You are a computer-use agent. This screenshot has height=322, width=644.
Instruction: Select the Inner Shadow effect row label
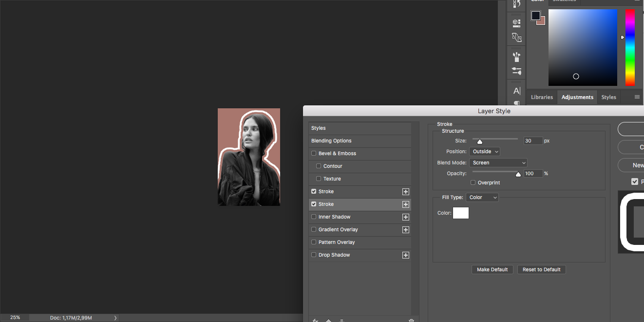[x=334, y=217]
